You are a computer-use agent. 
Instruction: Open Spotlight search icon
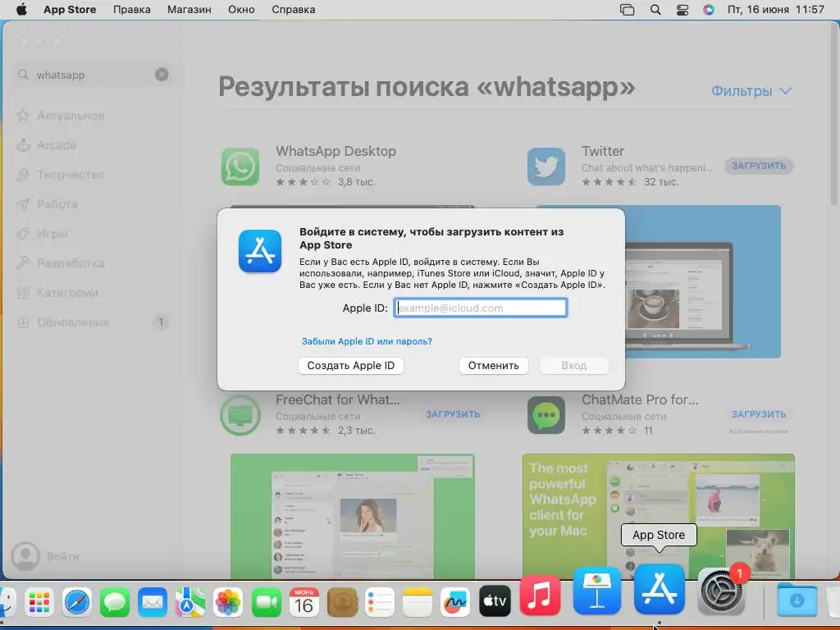click(655, 9)
